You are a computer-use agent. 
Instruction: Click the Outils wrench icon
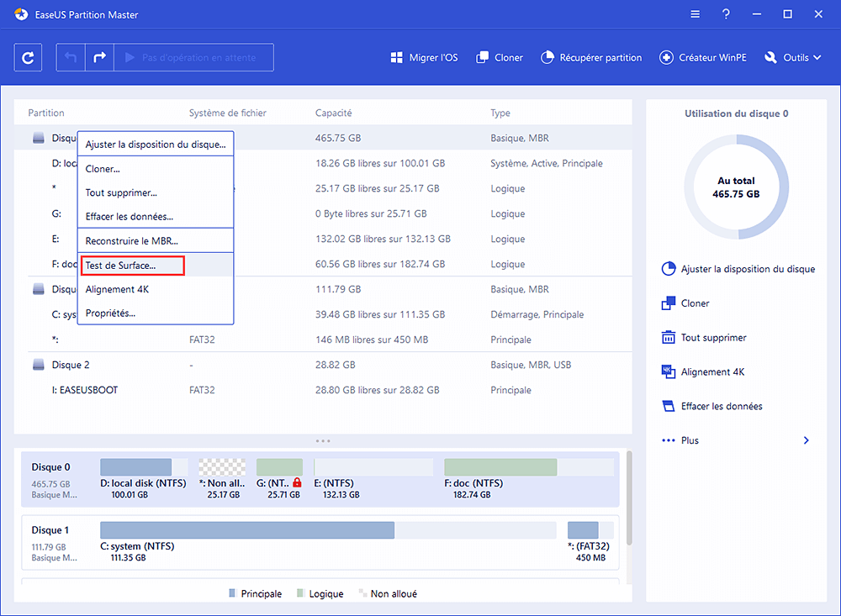(770, 57)
